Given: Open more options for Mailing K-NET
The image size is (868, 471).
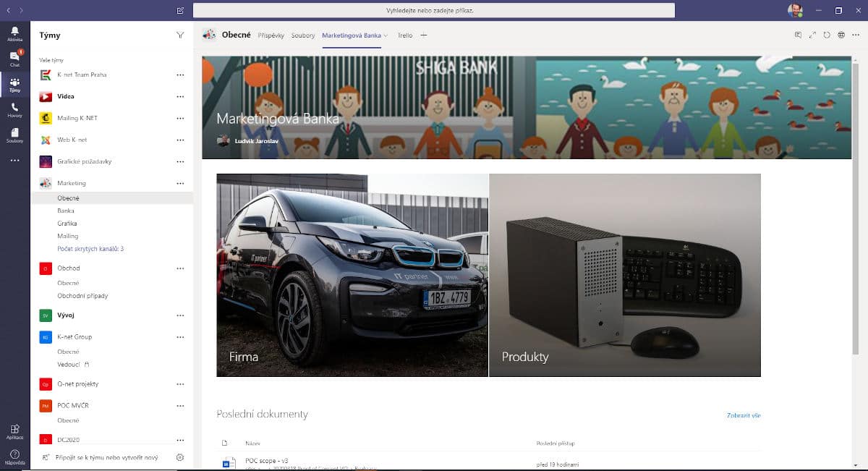Looking at the screenshot, I should [x=180, y=118].
